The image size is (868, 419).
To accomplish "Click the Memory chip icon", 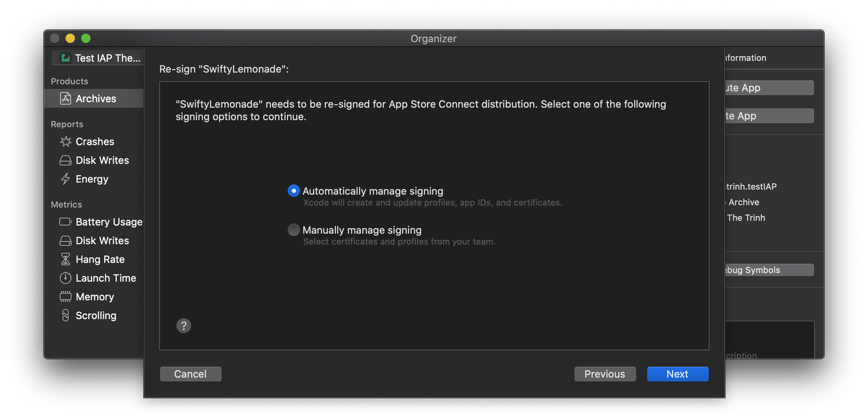I will click(x=65, y=297).
